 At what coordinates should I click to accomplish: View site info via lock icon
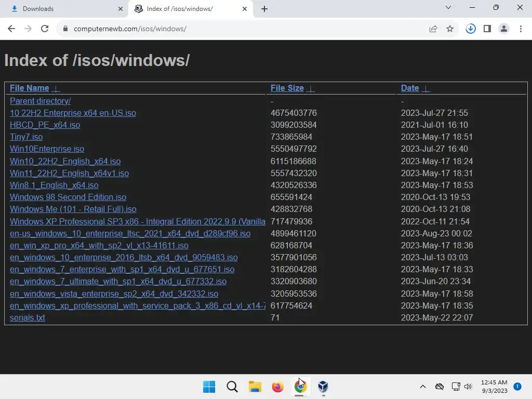click(x=65, y=29)
